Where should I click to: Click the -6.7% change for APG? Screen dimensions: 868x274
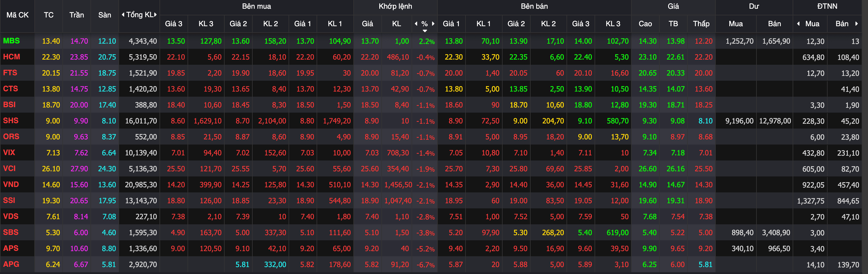tap(426, 265)
